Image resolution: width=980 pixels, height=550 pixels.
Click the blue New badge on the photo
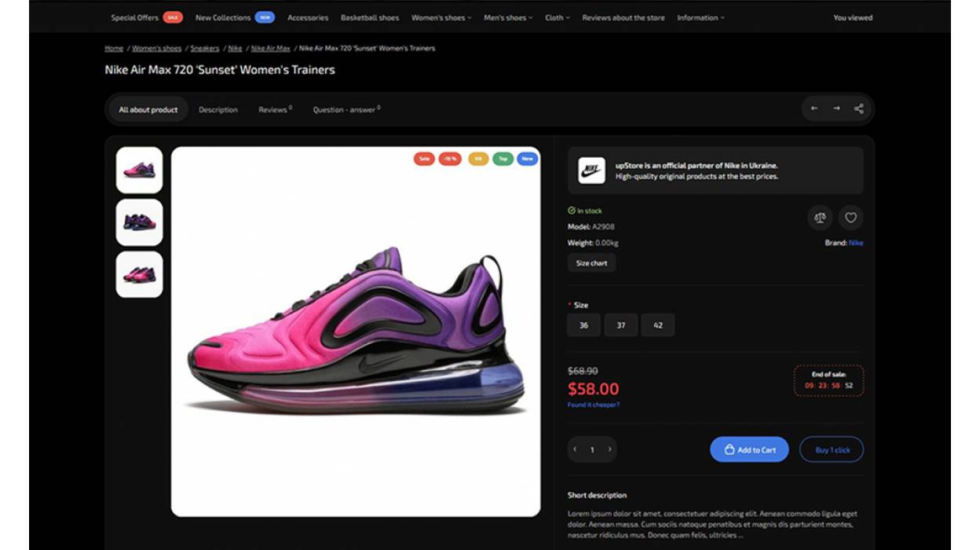point(527,158)
